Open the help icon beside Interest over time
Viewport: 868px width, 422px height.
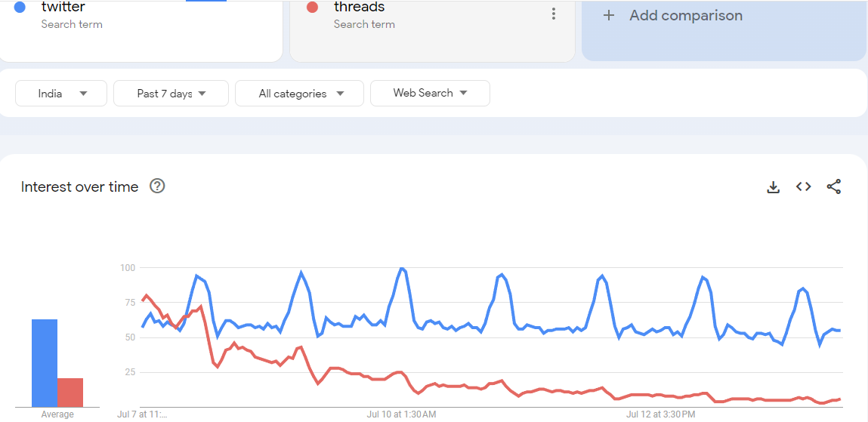click(x=157, y=186)
